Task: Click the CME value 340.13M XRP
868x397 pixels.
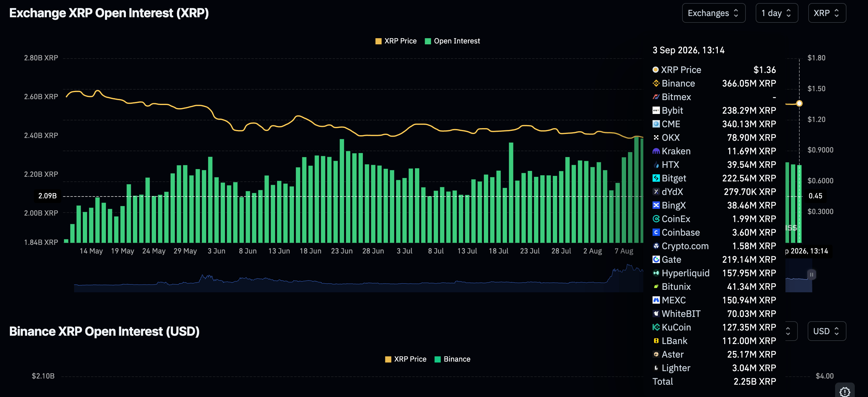Action: pyautogui.click(x=749, y=124)
